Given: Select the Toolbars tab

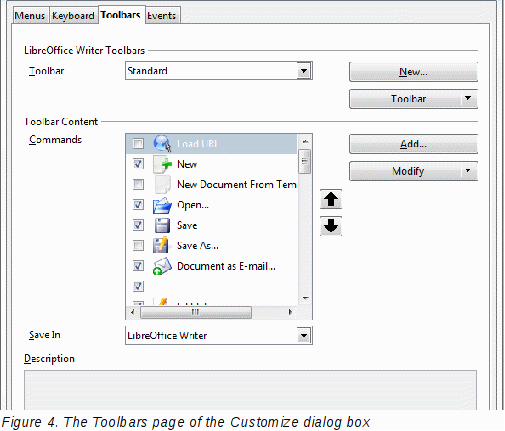Looking at the screenshot, I should (121, 15).
